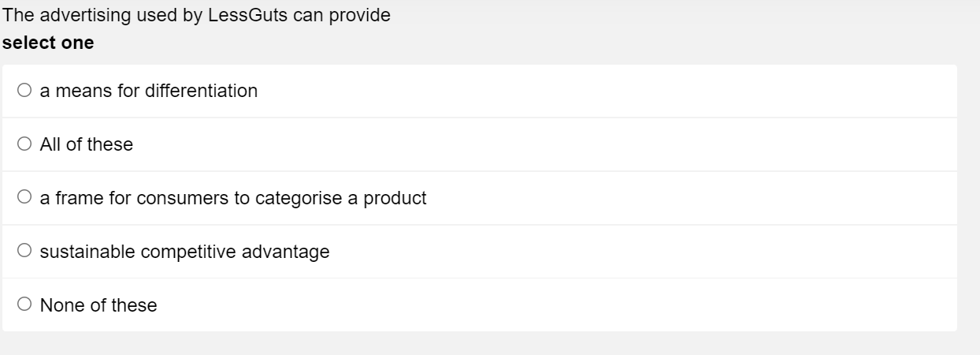Pick radio button for 'a frame for consumers'
The width and height of the screenshot is (980, 355).
24,199
